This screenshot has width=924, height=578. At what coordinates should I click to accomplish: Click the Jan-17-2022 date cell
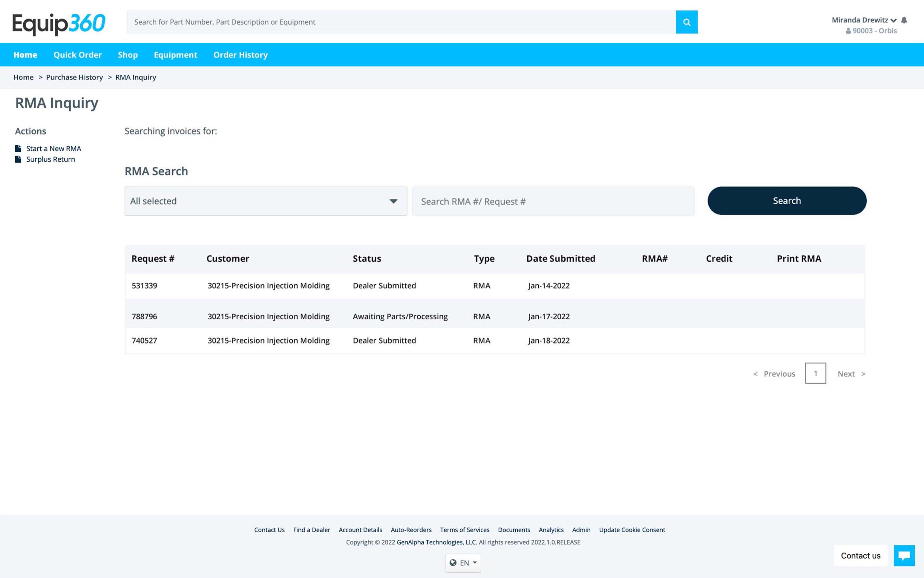point(549,316)
